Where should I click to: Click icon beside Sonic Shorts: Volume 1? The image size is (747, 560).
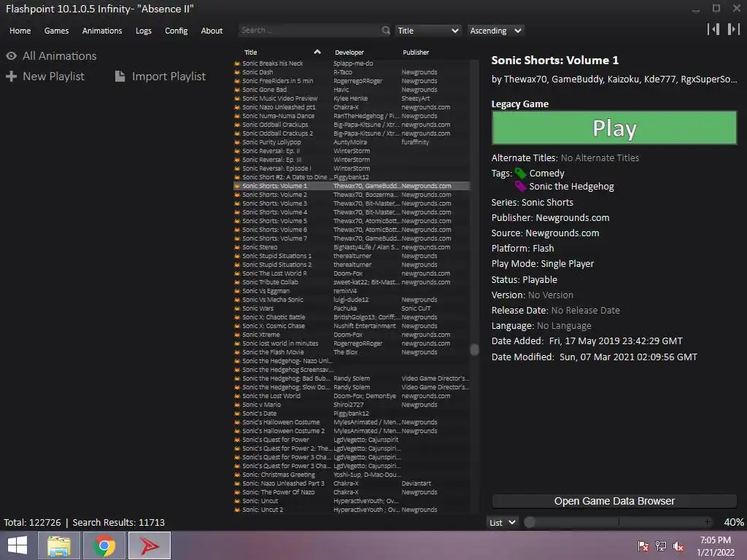pos(237,186)
